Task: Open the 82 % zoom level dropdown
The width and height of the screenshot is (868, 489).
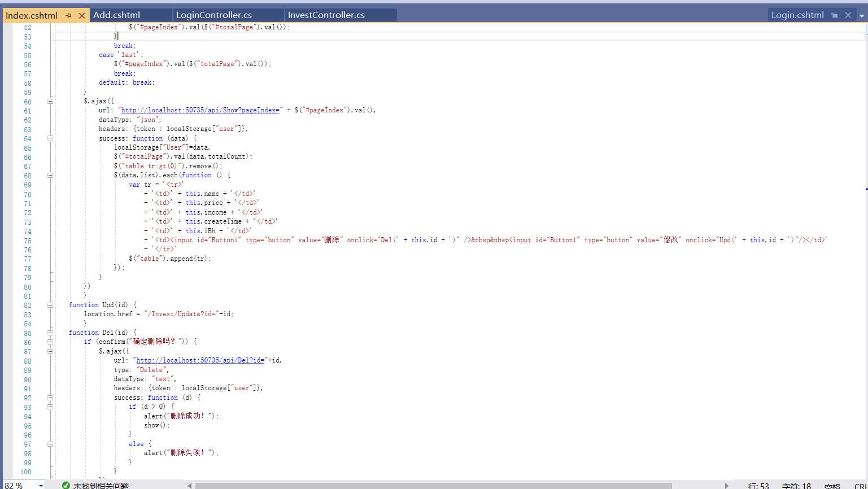Action: 41,486
